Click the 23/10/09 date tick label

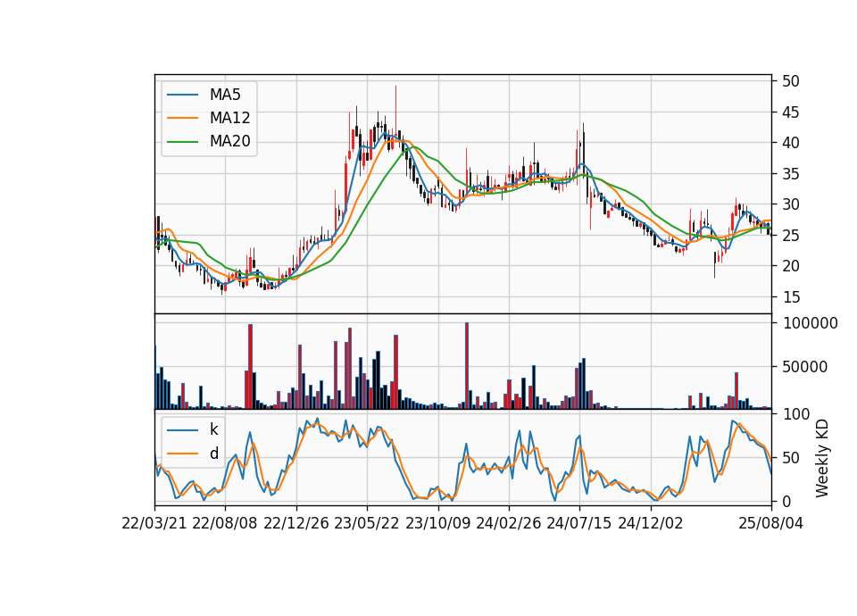coord(437,523)
